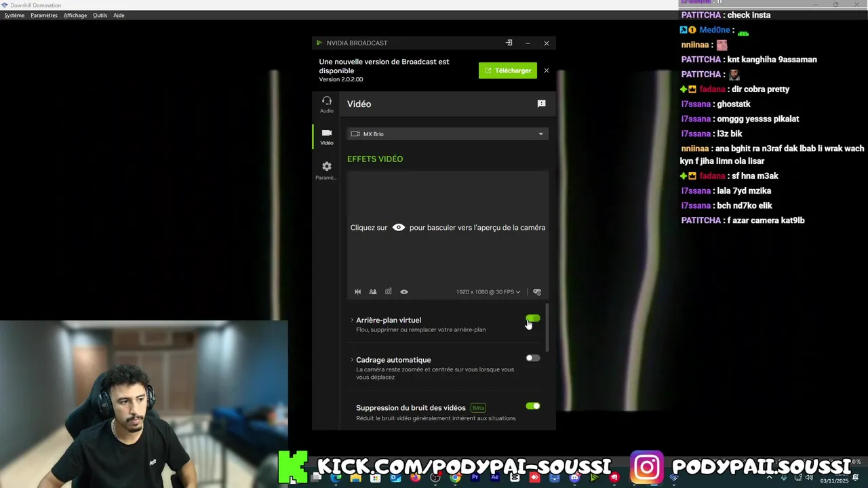The height and width of the screenshot is (488, 868).
Task: Open Outlook from the taskbar
Action: click(394, 478)
